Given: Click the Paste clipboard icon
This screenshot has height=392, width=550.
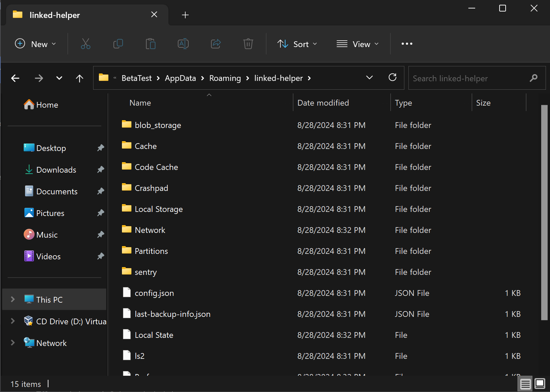Looking at the screenshot, I should (x=151, y=44).
